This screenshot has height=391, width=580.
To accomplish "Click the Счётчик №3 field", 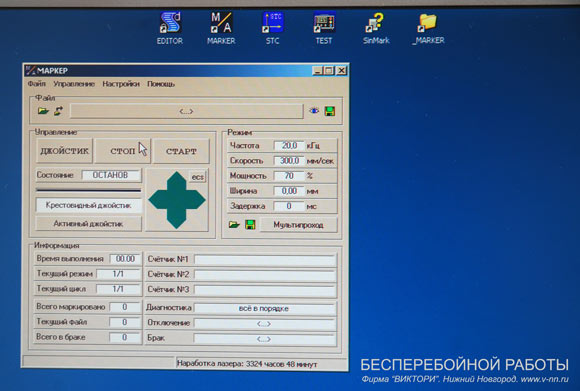I will tap(265, 289).
